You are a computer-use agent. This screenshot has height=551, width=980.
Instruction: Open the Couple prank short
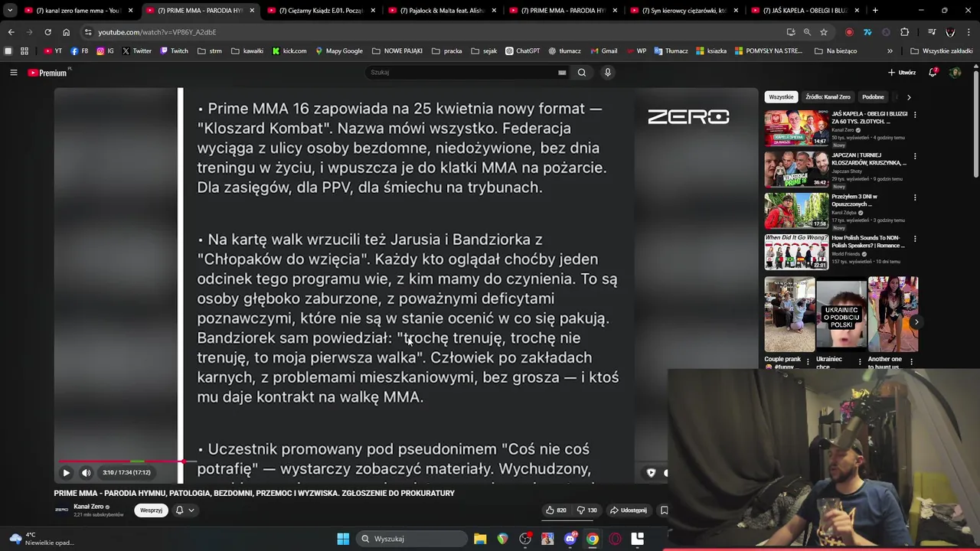789,315
